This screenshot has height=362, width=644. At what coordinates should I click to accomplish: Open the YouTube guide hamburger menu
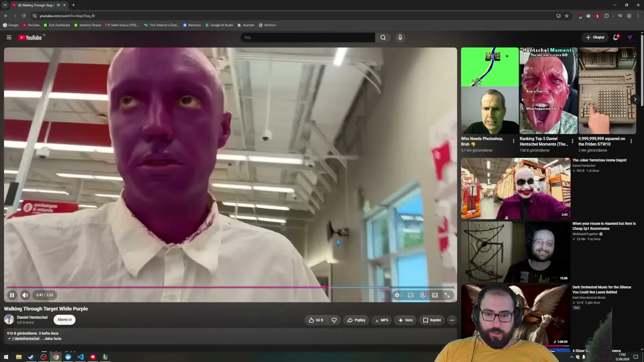(x=9, y=37)
